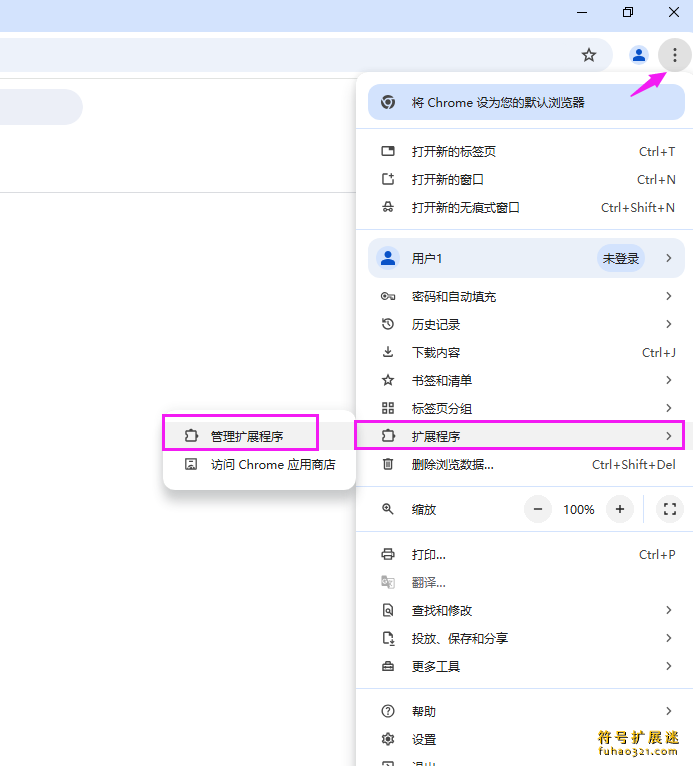Open the three-dot Chrome menu button

pos(674,55)
